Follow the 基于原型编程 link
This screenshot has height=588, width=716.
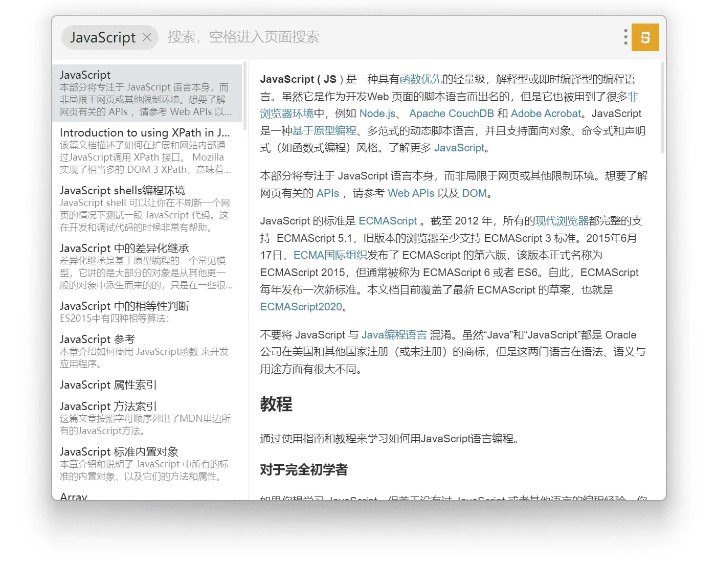click(x=324, y=131)
